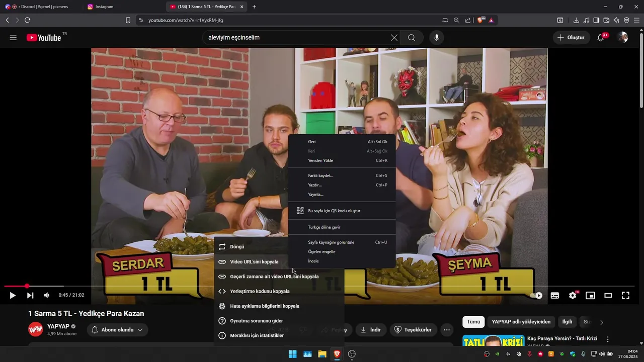Select the Tümü filter chip

(x=473, y=322)
